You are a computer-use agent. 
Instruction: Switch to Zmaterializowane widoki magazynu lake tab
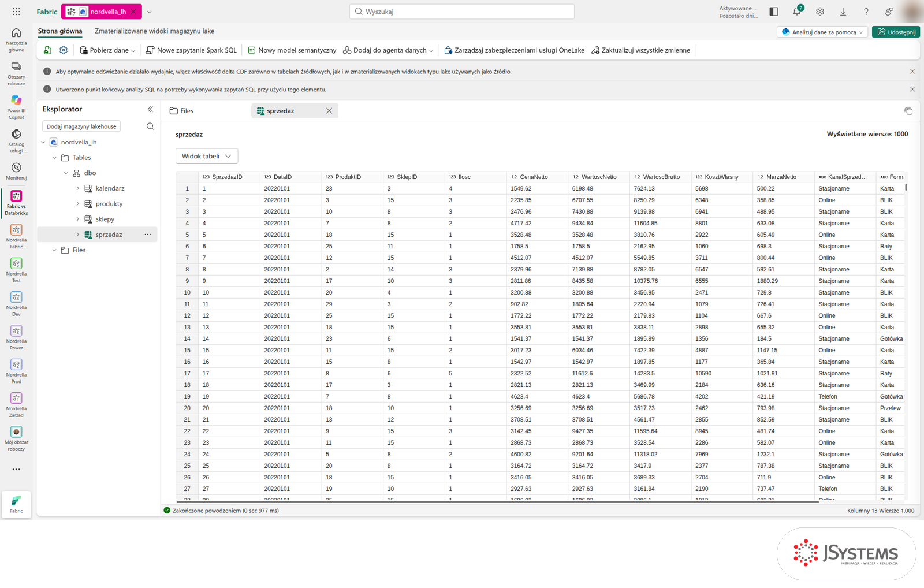point(154,31)
